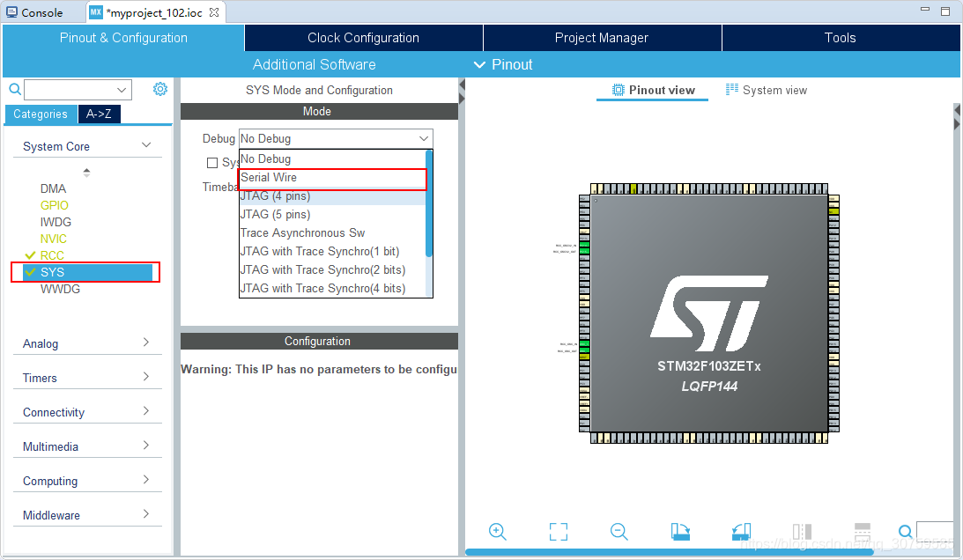
Task: Click the vertical flip view icon
Action: [802, 532]
